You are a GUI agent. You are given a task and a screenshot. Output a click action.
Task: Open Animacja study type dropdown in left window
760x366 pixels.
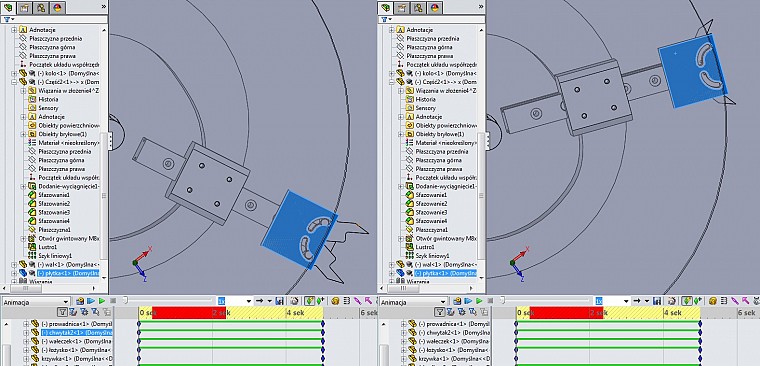click(x=65, y=302)
